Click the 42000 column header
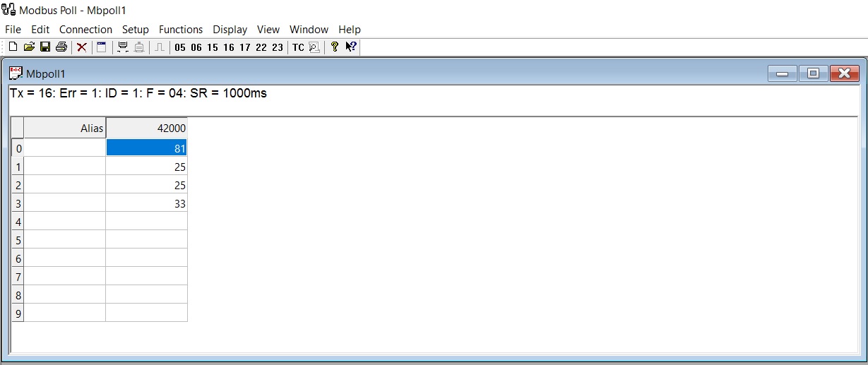 pos(147,128)
